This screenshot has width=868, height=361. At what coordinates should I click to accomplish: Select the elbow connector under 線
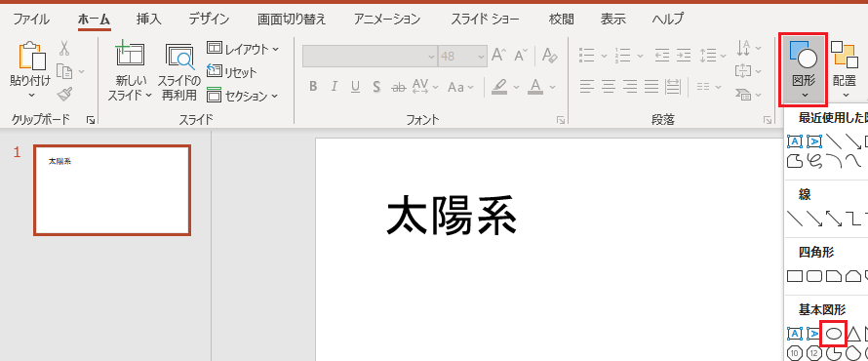click(854, 219)
